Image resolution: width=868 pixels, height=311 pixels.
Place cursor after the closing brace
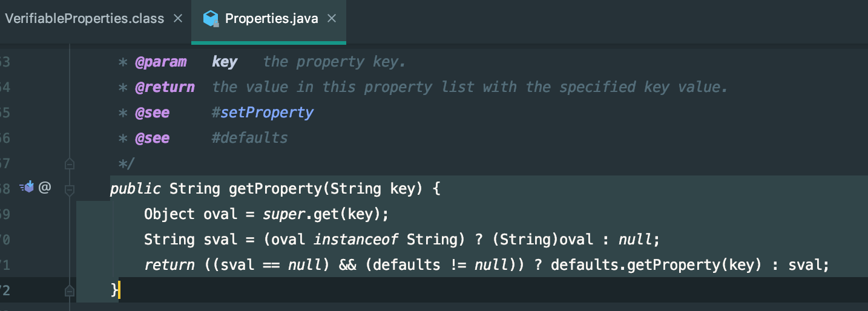119,290
